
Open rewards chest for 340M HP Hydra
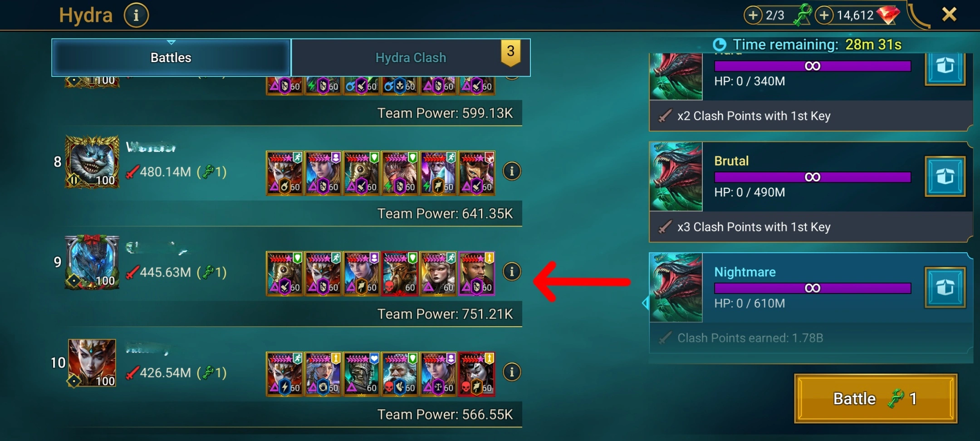[945, 67]
